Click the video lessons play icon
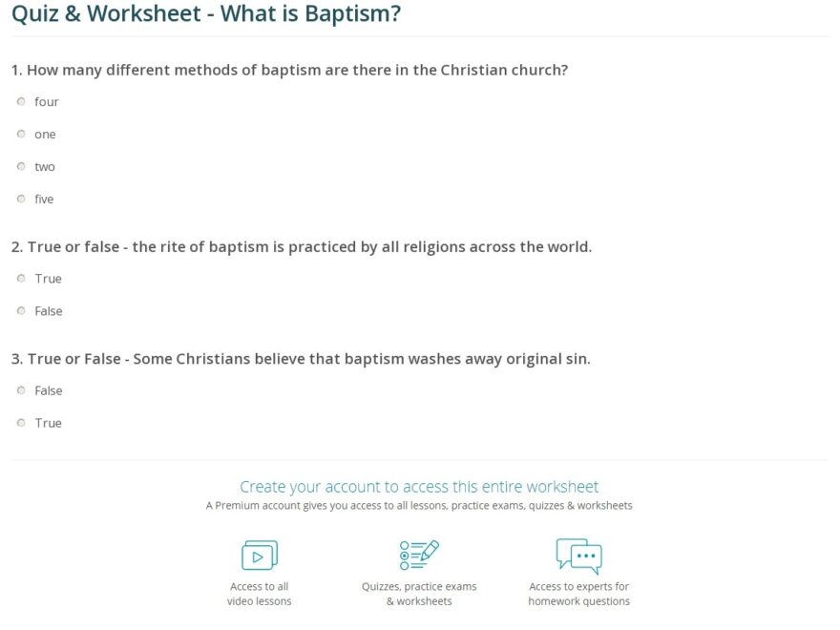The width and height of the screenshot is (840, 630). (259, 555)
